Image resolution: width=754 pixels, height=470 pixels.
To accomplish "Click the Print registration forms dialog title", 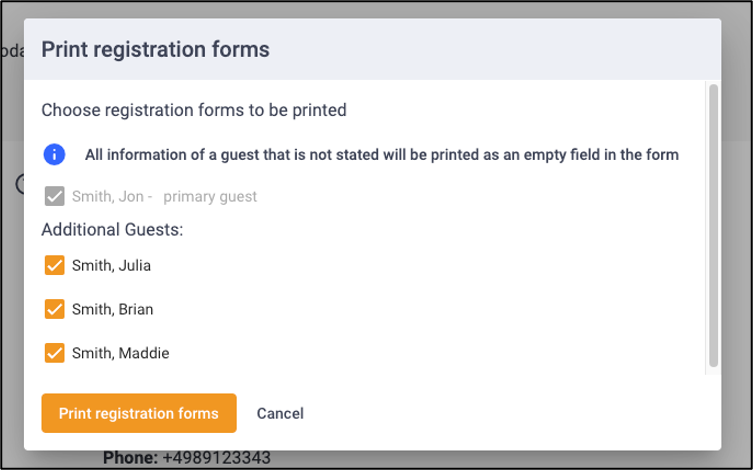I will click(155, 50).
